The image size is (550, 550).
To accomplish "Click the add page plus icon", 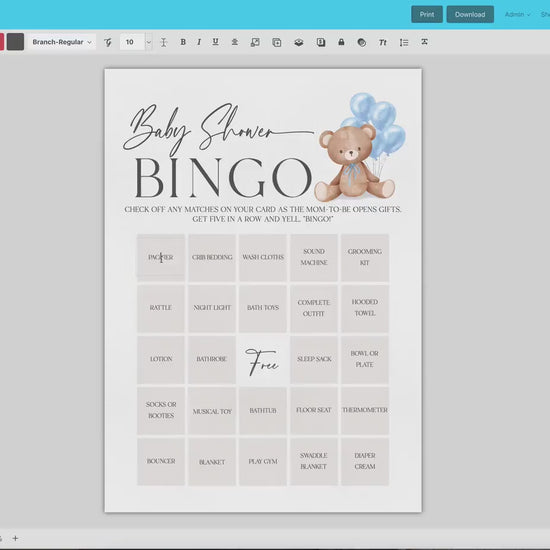I will [x=15, y=538].
